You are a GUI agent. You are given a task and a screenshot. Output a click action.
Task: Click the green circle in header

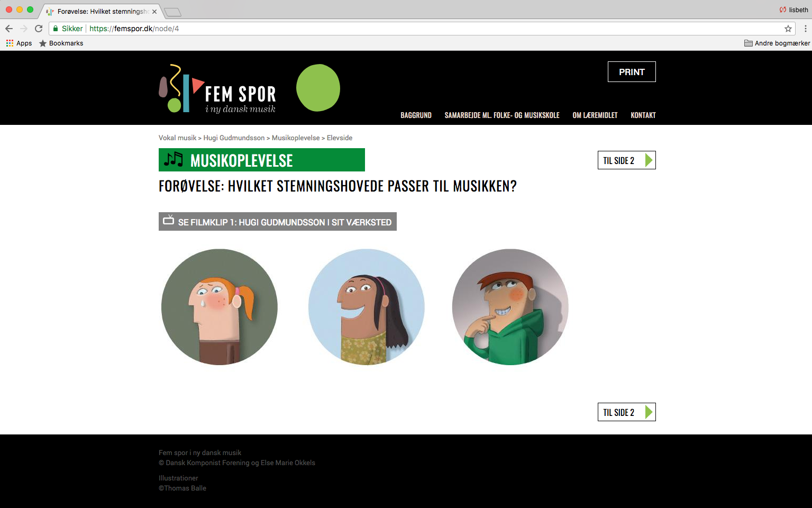[318, 88]
